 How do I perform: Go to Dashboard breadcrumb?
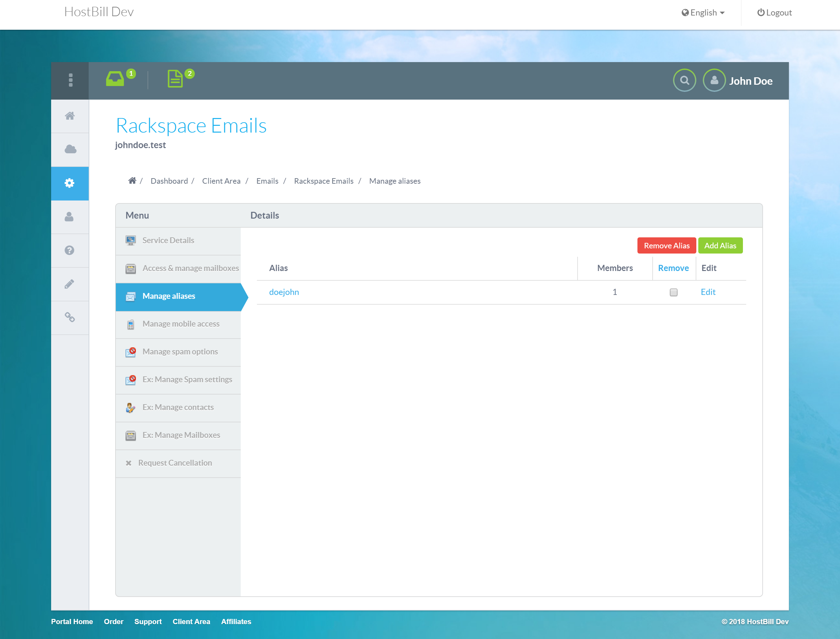[x=169, y=181]
